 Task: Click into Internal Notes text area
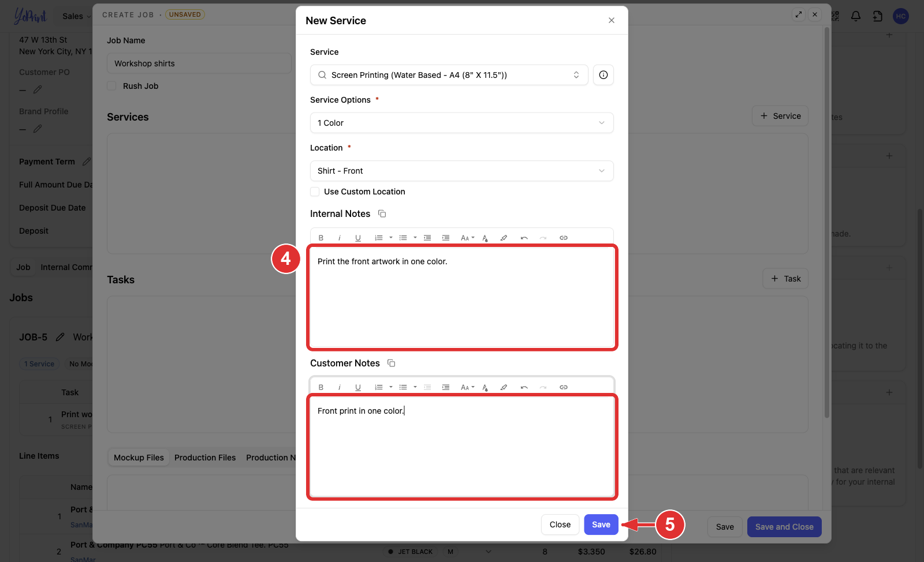(x=462, y=297)
